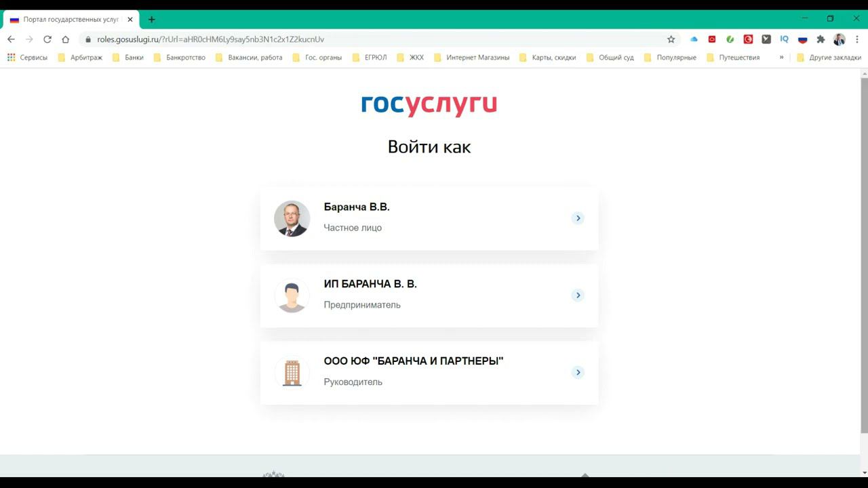Open the Карты, скидки bookmark folder
868x488 pixels.
coord(548,58)
